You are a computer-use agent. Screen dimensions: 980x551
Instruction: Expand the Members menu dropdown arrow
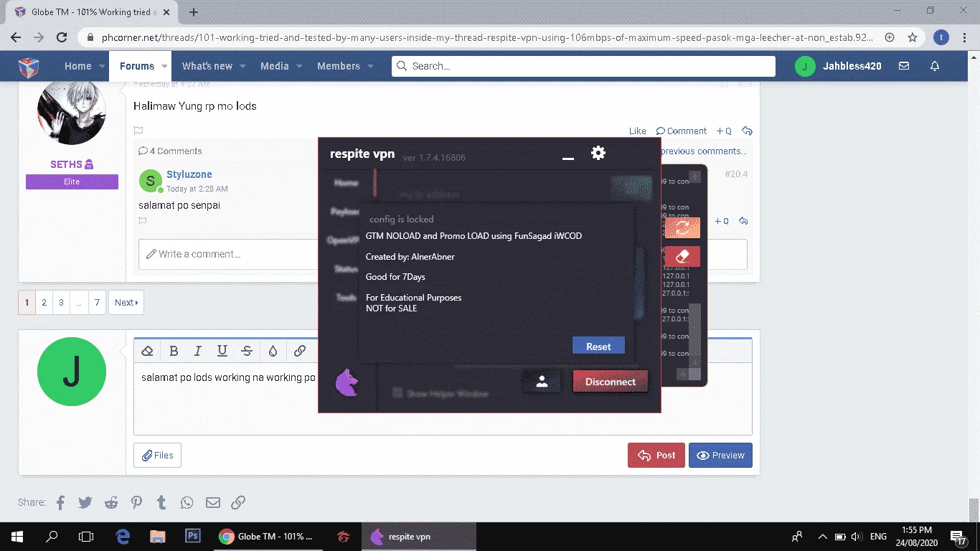click(x=370, y=66)
